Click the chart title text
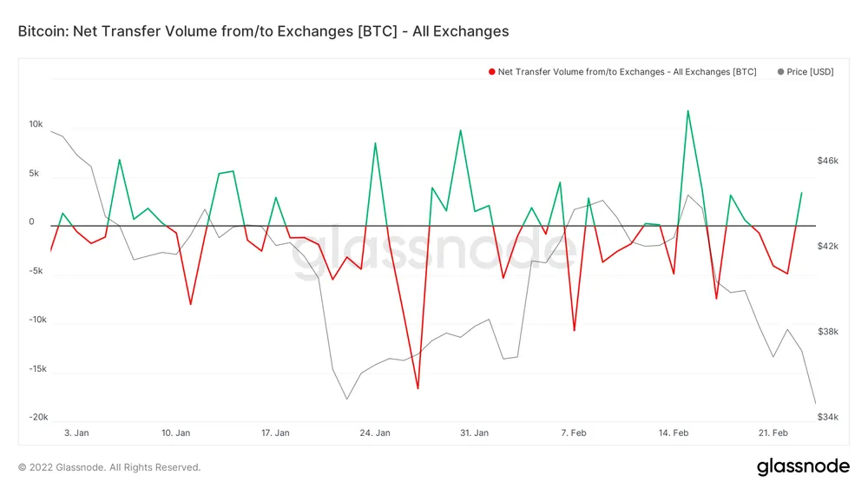 (263, 31)
